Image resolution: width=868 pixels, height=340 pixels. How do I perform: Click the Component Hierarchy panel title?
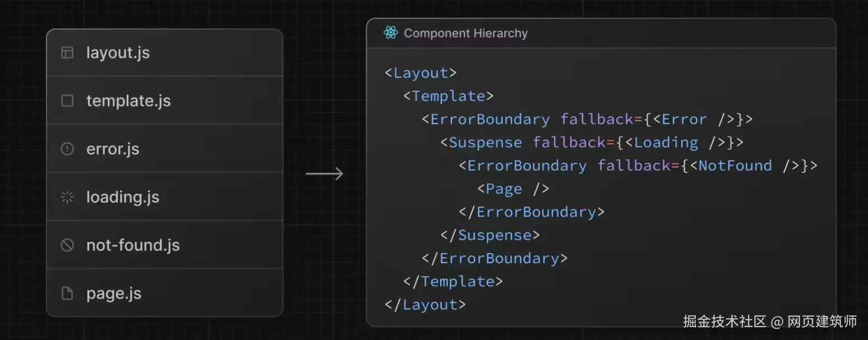[x=465, y=33]
